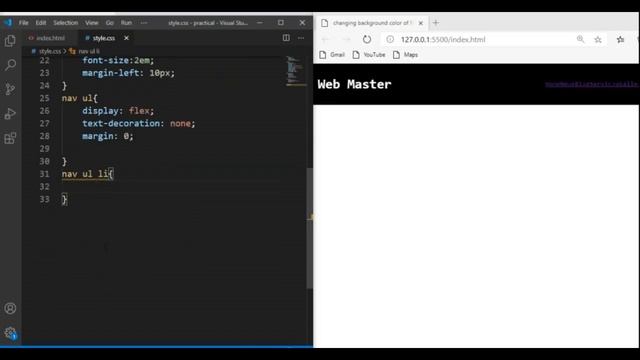Open the Search view in activity bar
The height and width of the screenshot is (360, 640).
point(10,64)
